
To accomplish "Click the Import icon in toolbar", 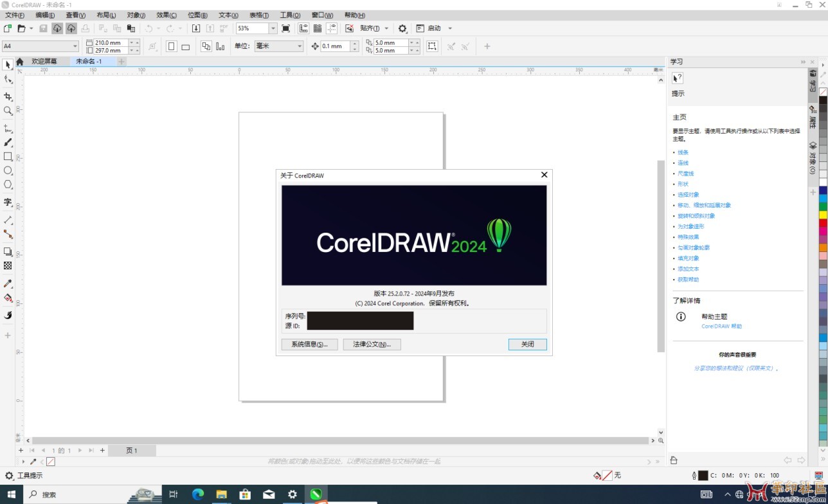I will tap(196, 28).
